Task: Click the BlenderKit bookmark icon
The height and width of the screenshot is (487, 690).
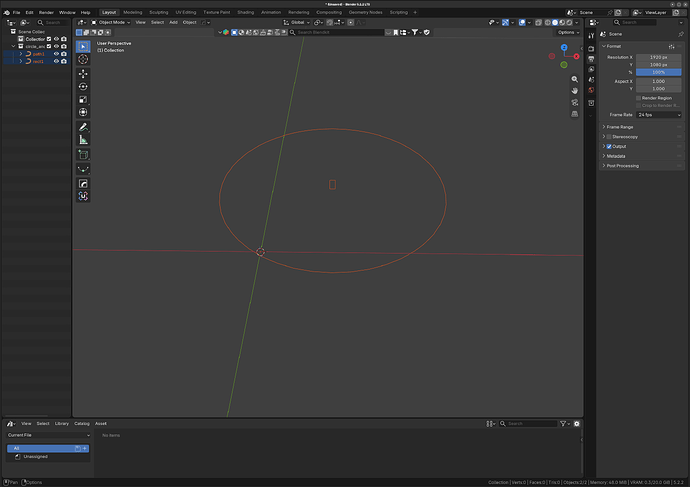Action: (x=396, y=32)
